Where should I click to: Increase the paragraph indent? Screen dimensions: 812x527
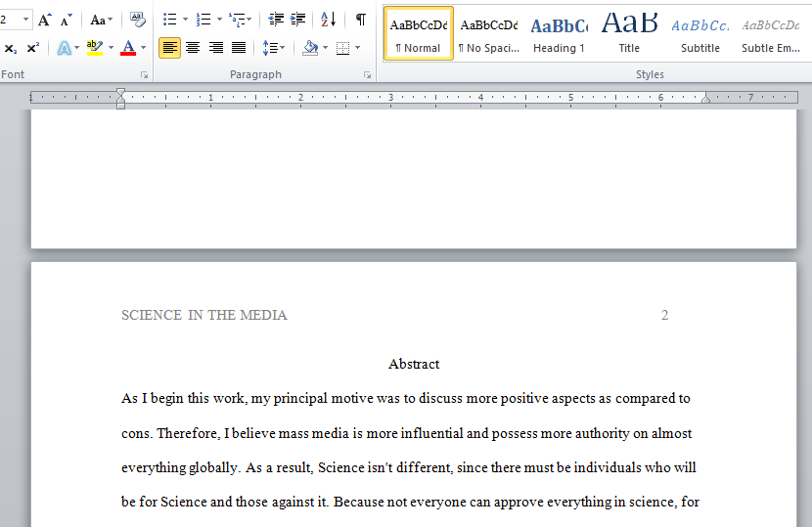click(x=297, y=21)
